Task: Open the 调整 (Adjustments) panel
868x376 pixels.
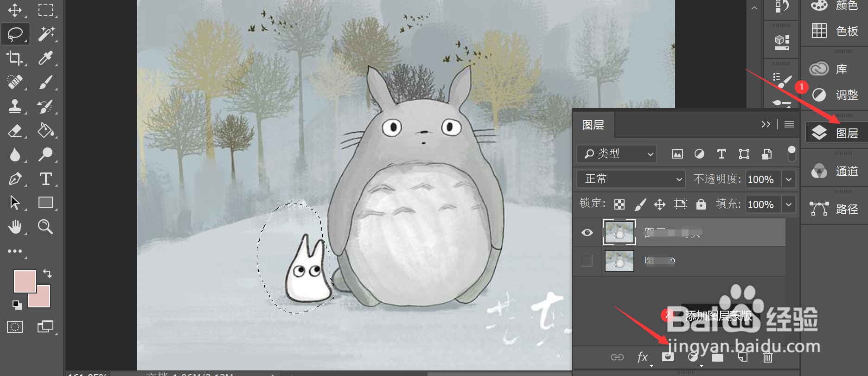Action: [835, 95]
